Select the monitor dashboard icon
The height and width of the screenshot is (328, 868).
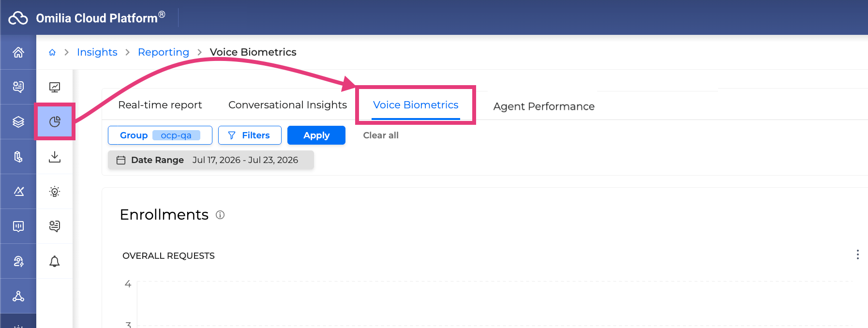click(55, 87)
